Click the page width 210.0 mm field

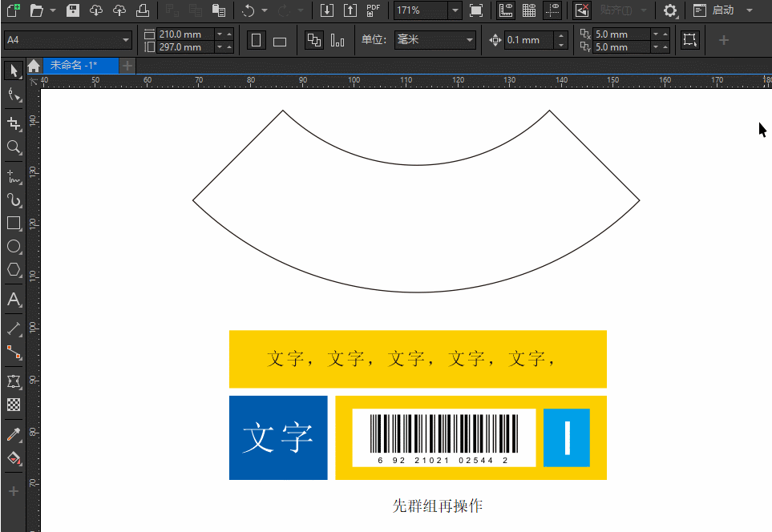pyautogui.click(x=186, y=34)
